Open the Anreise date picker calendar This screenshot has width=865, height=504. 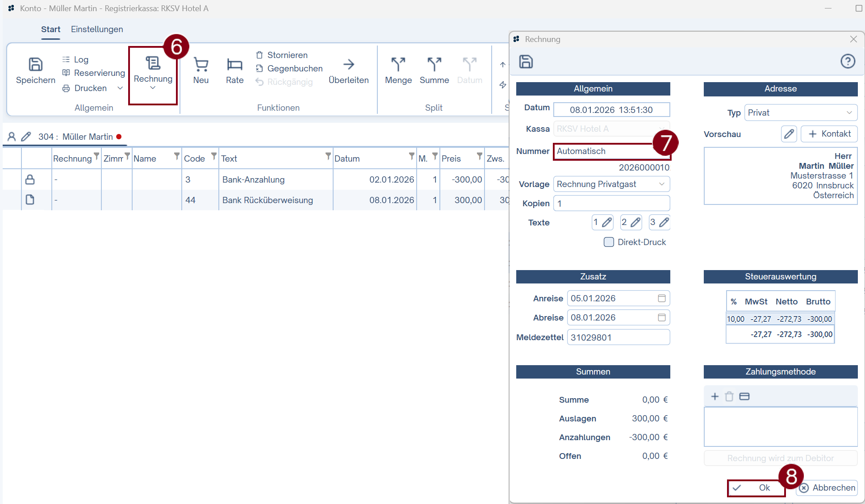tap(661, 298)
